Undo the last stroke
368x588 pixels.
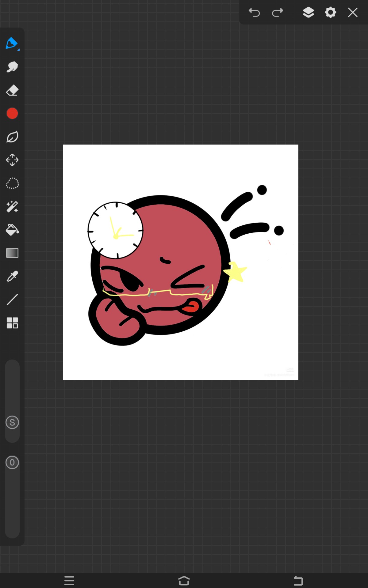[254, 13]
